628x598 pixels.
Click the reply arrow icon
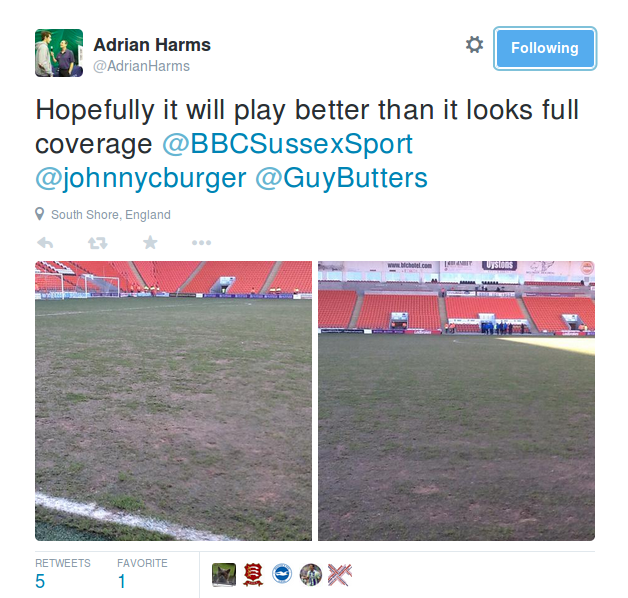(x=45, y=243)
